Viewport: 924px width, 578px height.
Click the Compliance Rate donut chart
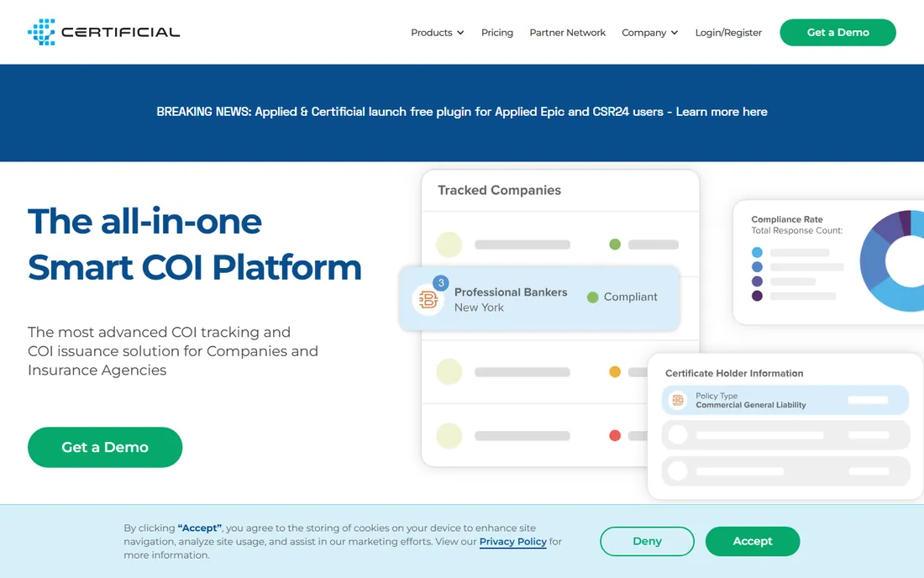tap(892, 260)
